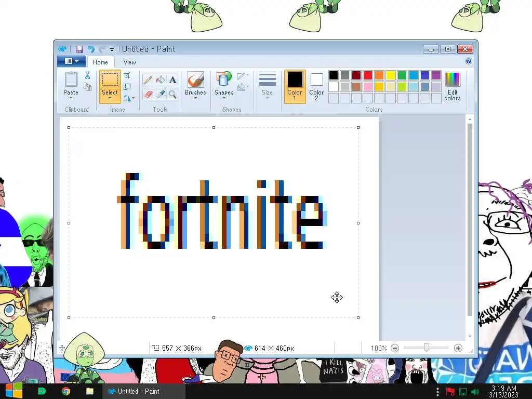Click the Save icon in title bar
532x399 pixels.
79,49
